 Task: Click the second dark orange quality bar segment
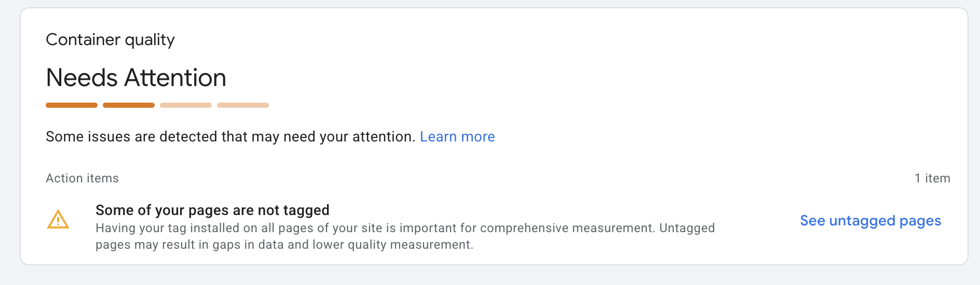click(129, 105)
